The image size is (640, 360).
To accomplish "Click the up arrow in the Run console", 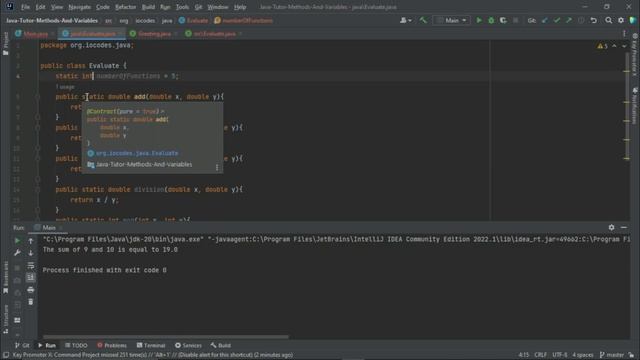I will (31, 241).
